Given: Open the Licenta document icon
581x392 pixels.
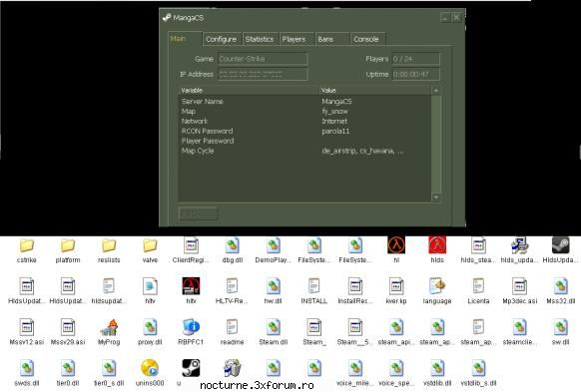Looking at the screenshot, I should [x=478, y=286].
